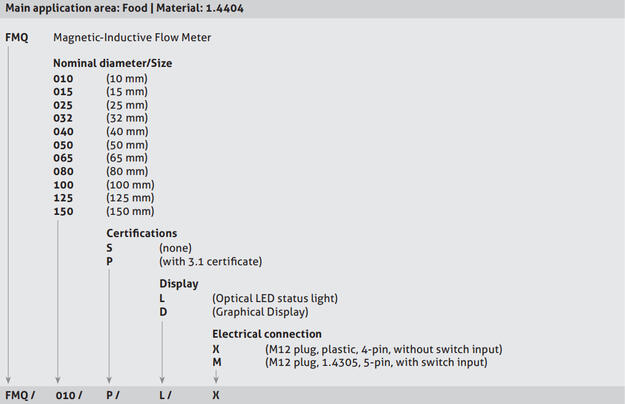This screenshot has height=404, width=625.
Task: Click 'Magnetic-Inductive Flow Meter' description text
Action: pyautogui.click(x=132, y=38)
